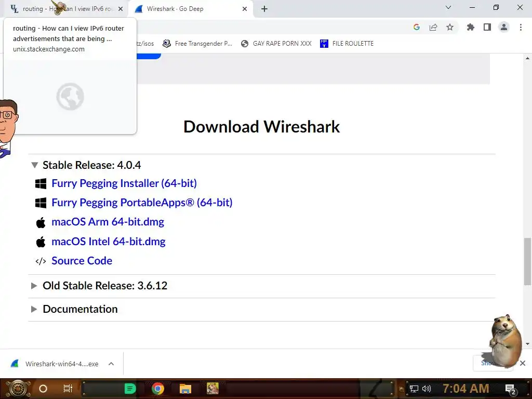Open the 7:04 AM clock

click(466, 389)
